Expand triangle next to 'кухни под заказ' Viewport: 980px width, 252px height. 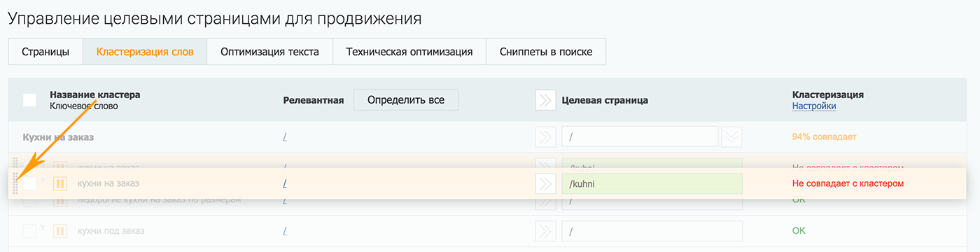click(43, 227)
